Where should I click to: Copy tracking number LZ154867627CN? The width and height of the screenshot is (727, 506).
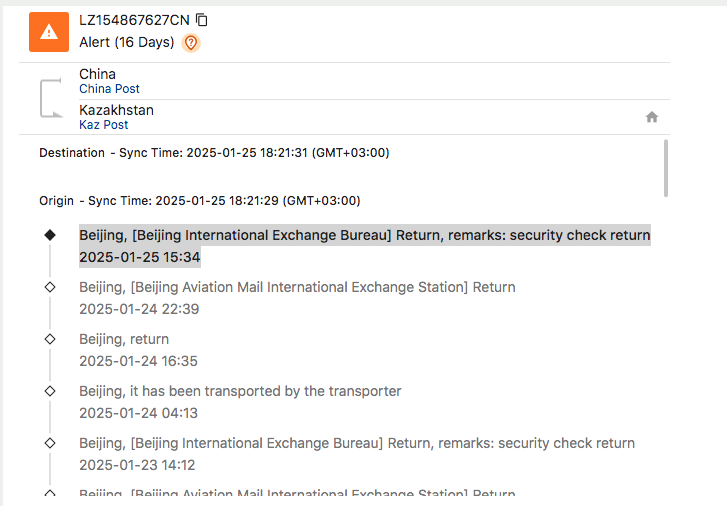(202, 20)
